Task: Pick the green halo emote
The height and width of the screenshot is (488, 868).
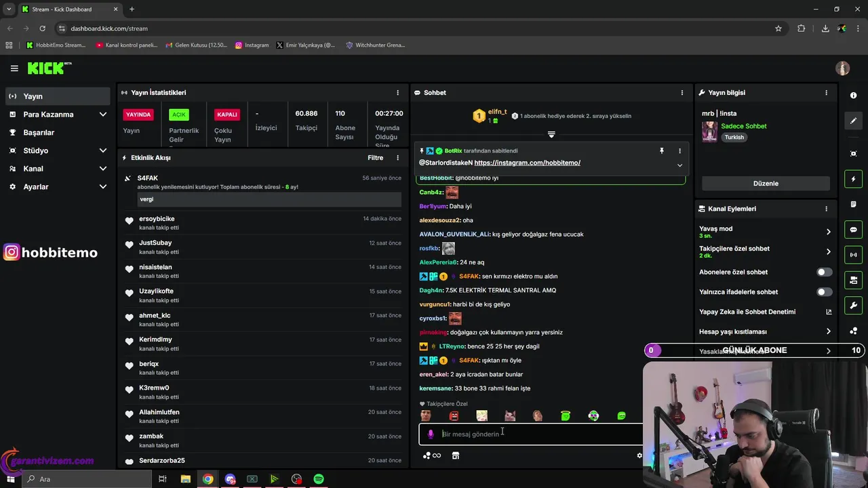Action: 566,415
